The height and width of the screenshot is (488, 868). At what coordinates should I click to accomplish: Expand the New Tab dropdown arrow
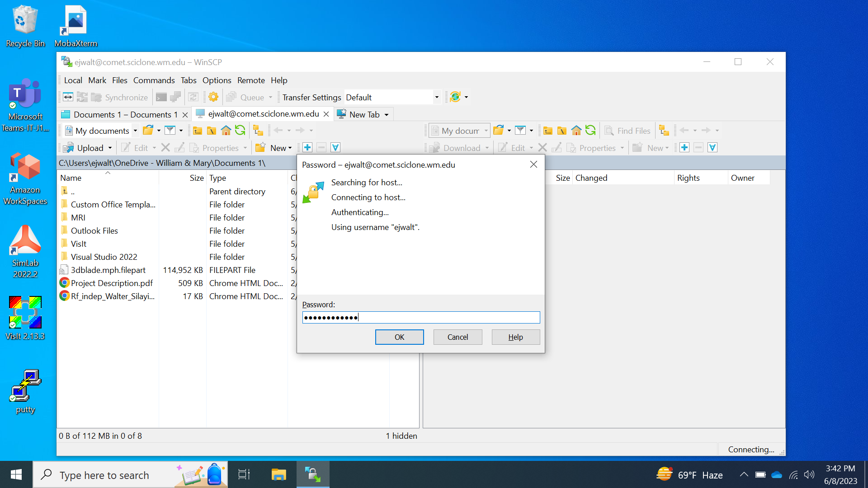point(387,115)
